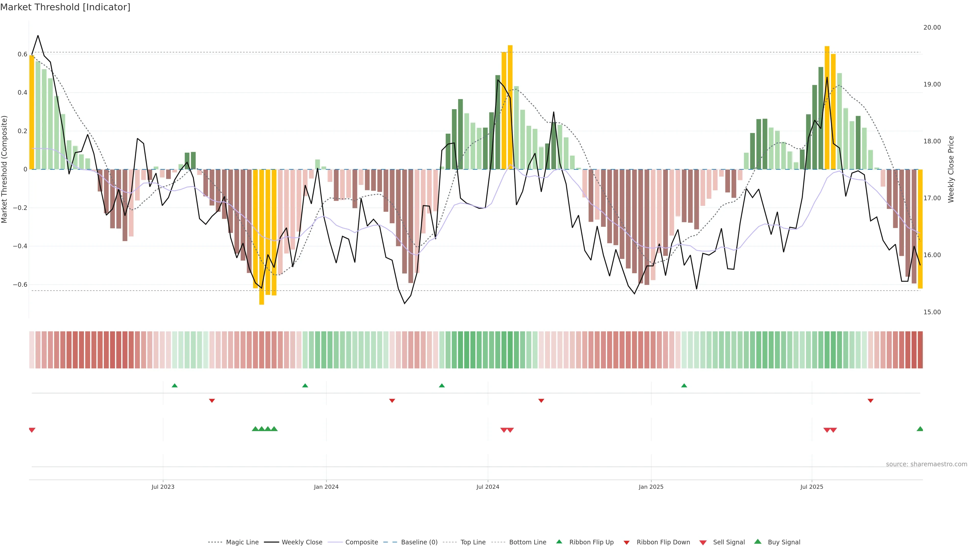Toggle the Top Line legend entry

473,542
